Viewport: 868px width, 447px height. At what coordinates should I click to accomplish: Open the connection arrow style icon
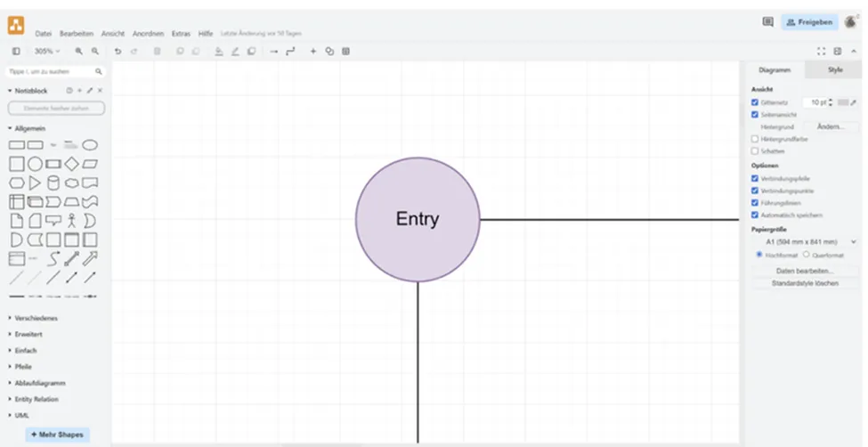pos(274,51)
